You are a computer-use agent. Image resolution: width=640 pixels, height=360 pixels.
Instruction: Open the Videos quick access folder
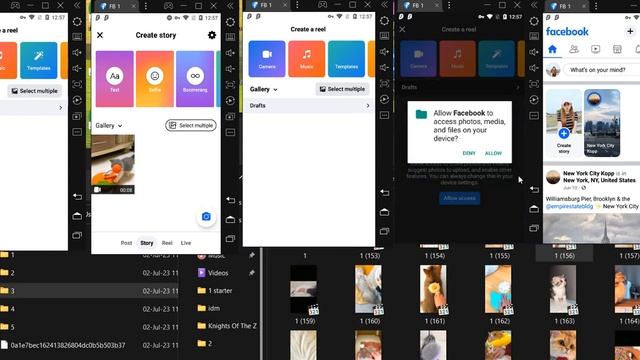218,273
